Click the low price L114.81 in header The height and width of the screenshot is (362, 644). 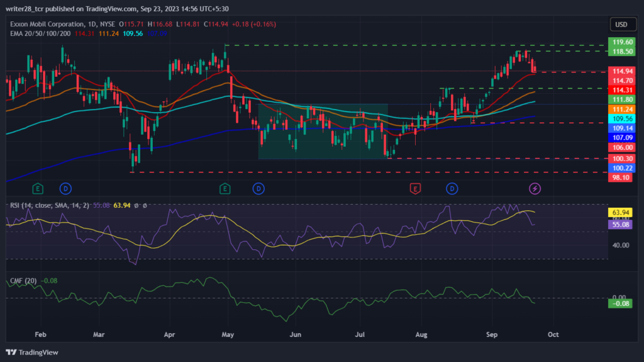point(188,25)
